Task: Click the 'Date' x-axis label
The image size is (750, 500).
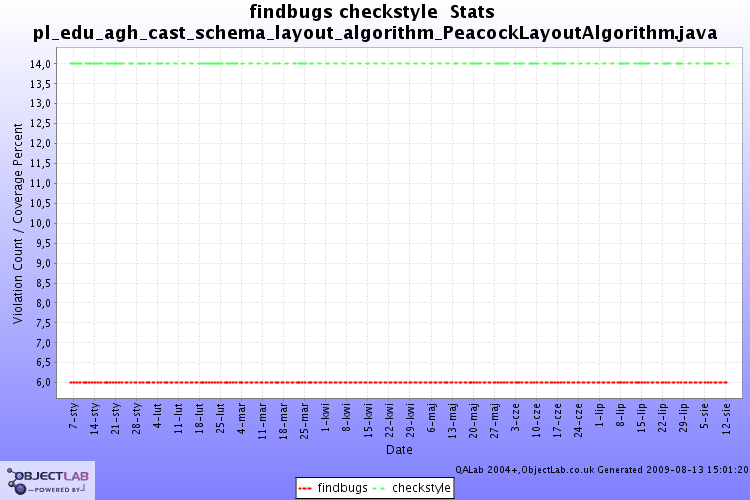Action: [x=399, y=450]
